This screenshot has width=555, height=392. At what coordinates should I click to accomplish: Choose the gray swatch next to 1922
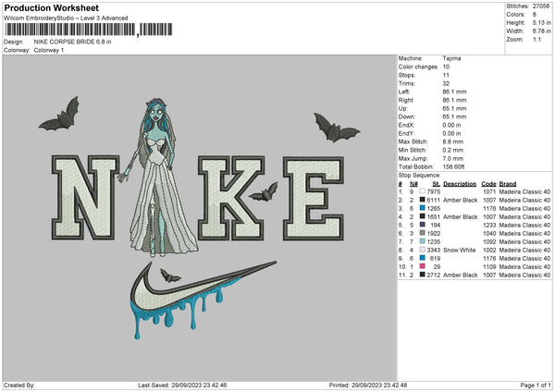click(x=423, y=233)
